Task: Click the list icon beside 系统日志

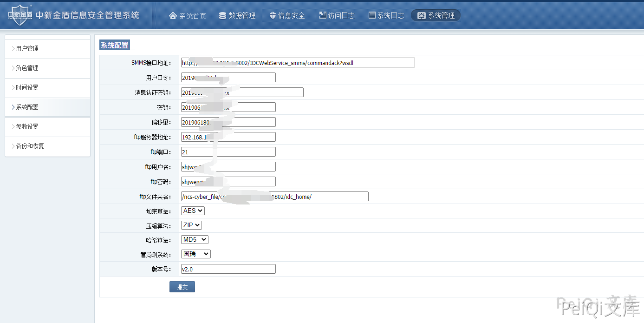Action: click(372, 15)
